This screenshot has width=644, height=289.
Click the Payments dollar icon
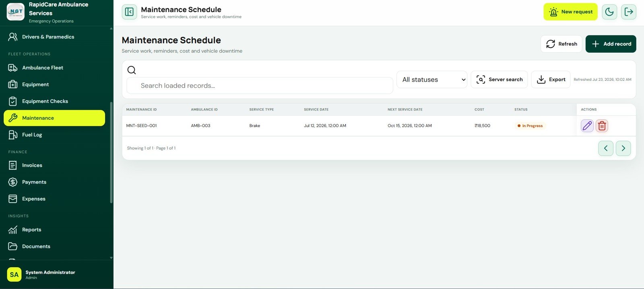coord(13,182)
